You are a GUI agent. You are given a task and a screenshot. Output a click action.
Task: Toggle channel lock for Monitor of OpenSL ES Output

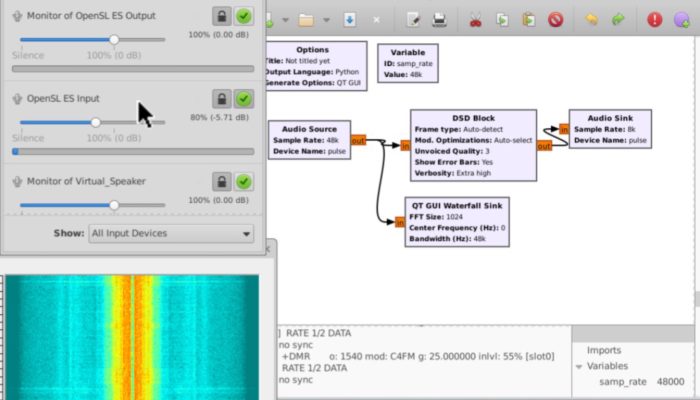pos(221,17)
